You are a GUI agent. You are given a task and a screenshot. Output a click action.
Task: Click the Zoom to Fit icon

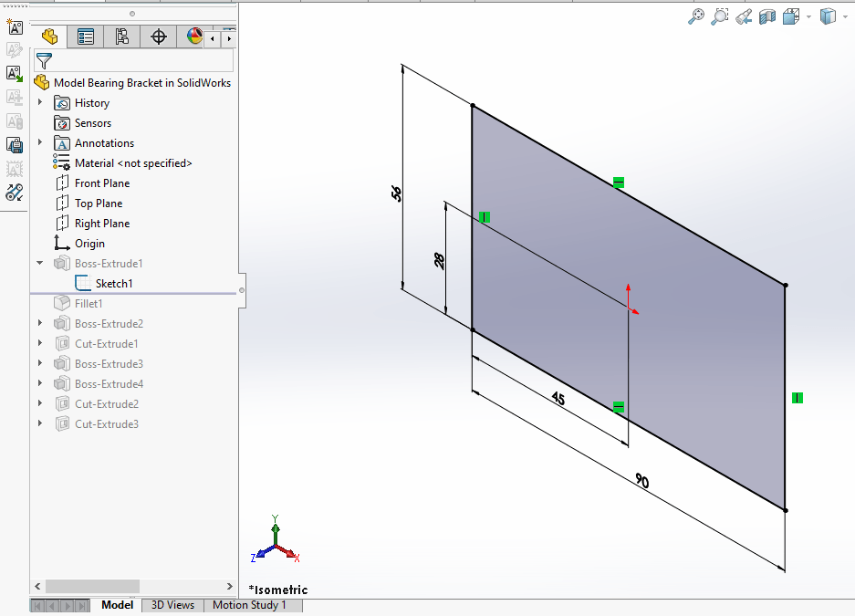click(697, 16)
